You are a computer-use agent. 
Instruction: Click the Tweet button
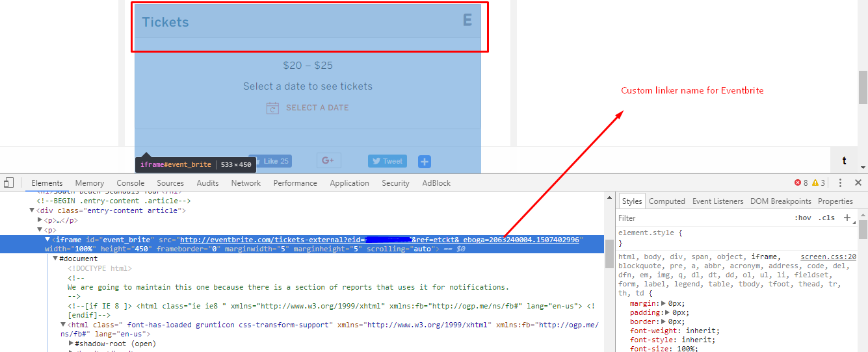(388, 161)
